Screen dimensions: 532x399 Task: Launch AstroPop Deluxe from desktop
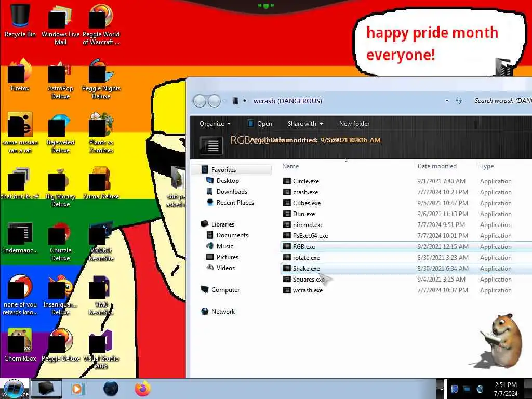(x=60, y=79)
